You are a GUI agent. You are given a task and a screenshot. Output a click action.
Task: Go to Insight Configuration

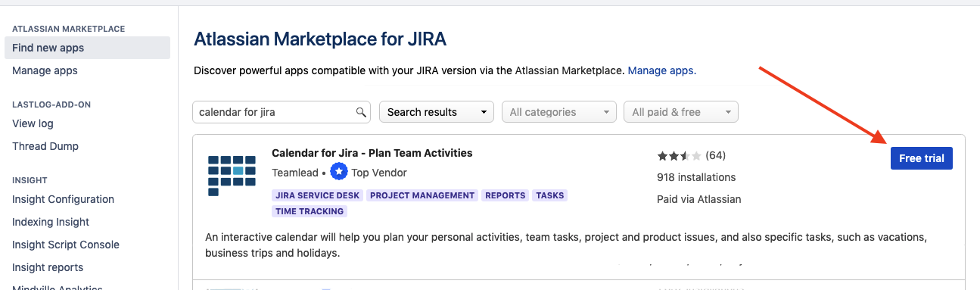tap(63, 199)
